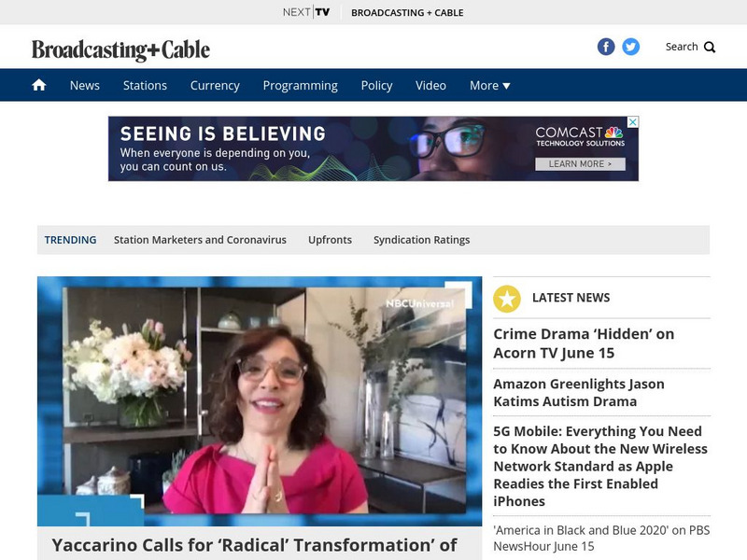Select the Stations menu item
The image size is (747, 560).
click(x=145, y=86)
